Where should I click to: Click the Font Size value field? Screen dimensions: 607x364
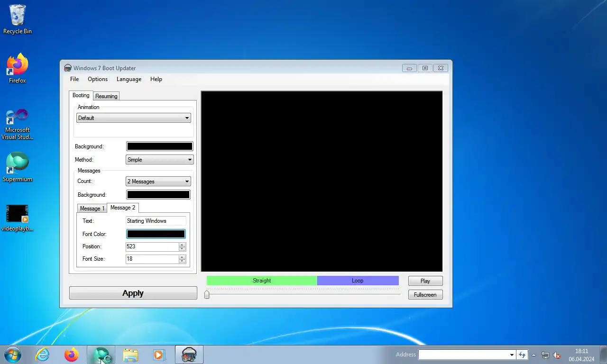[152, 259]
